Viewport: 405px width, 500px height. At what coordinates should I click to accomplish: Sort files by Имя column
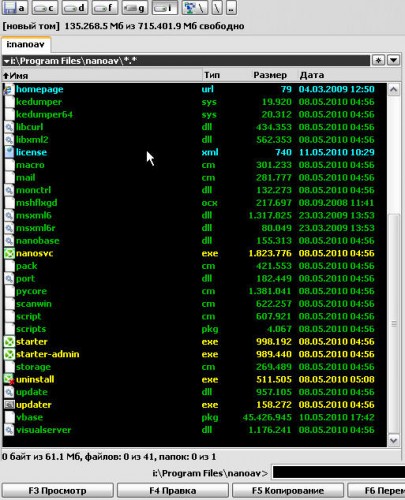coord(102,75)
